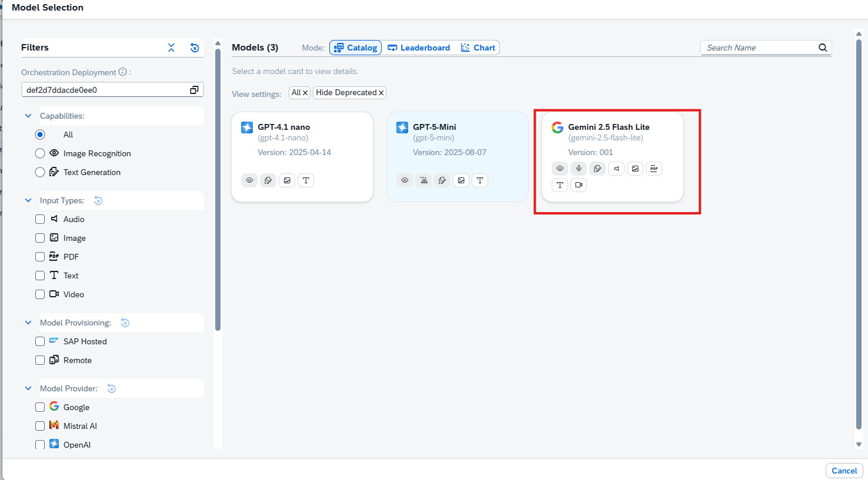Image resolution: width=868 pixels, height=480 pixels.
Task: Enable the SAP Hosted provisioning checkbox
Action: tap(40, 341)
